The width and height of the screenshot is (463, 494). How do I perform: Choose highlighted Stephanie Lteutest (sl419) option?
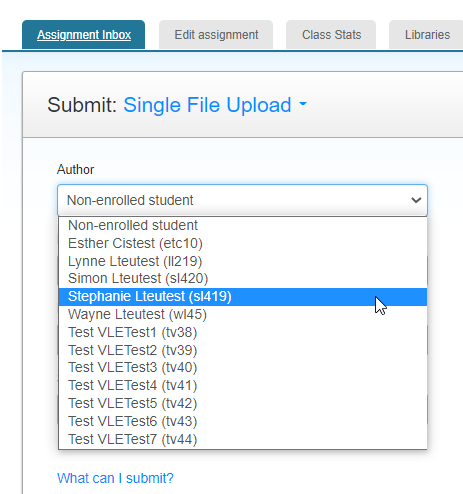243,297
